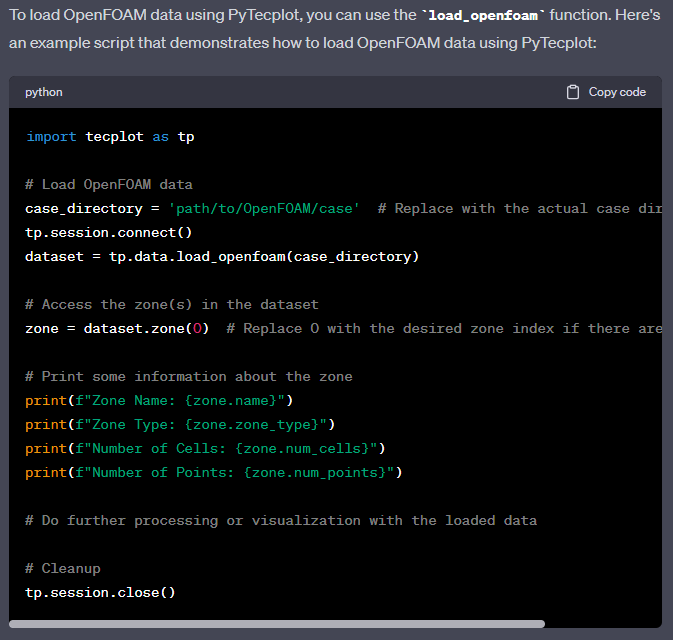Click the "# Replace with the actual case" comment

[x=520, y=209]
